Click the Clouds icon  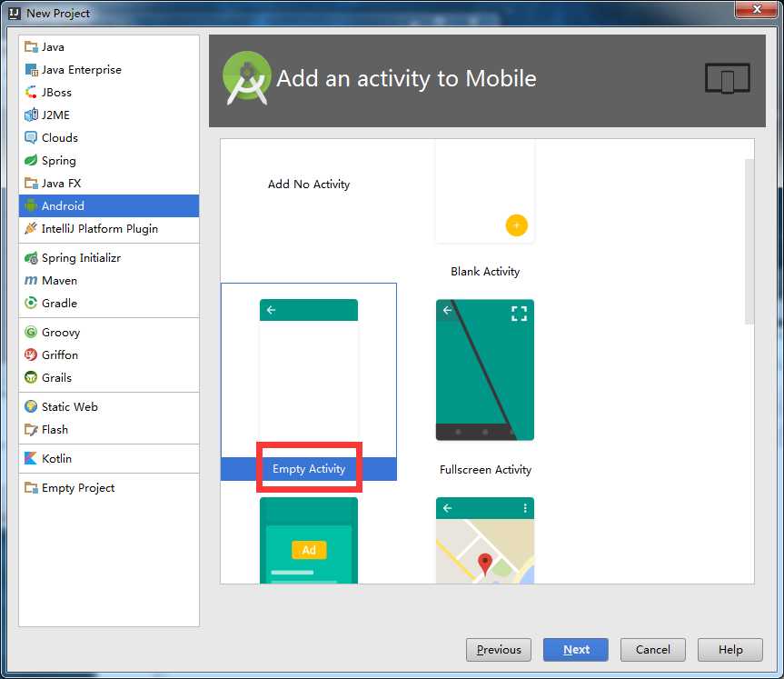coord(31,137)
